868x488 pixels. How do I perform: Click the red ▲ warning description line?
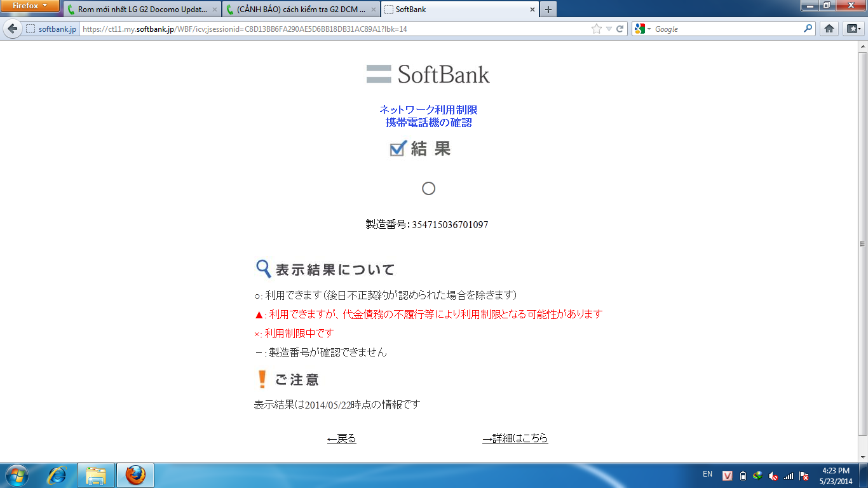[428, 314]
